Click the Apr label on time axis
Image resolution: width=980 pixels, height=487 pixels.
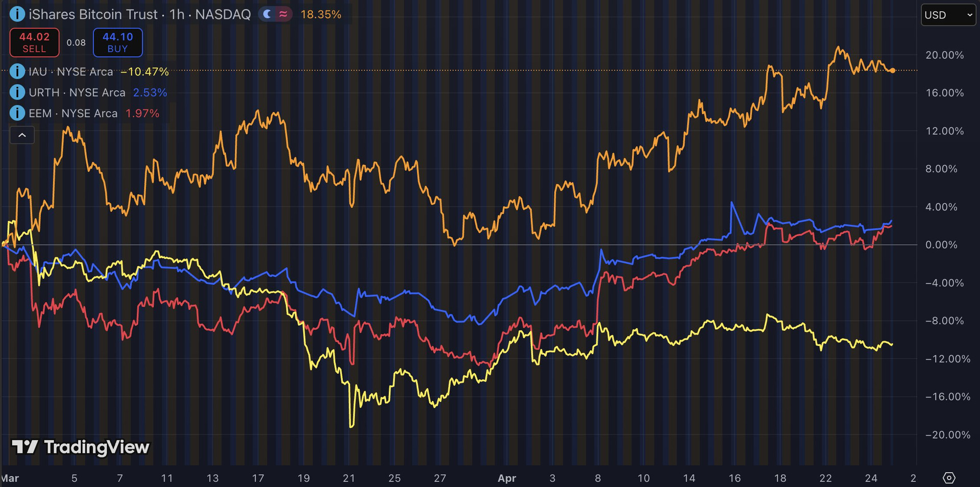[x=506, y=478]
